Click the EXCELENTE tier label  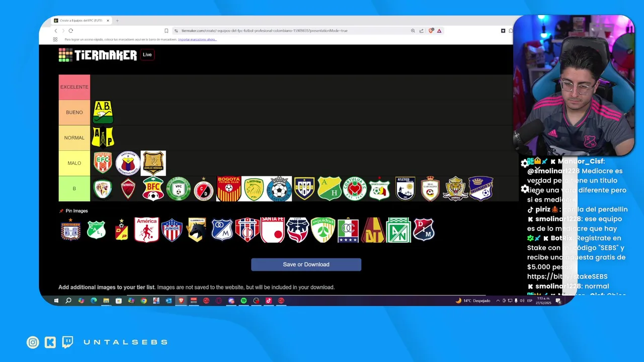tap(74, 87)
